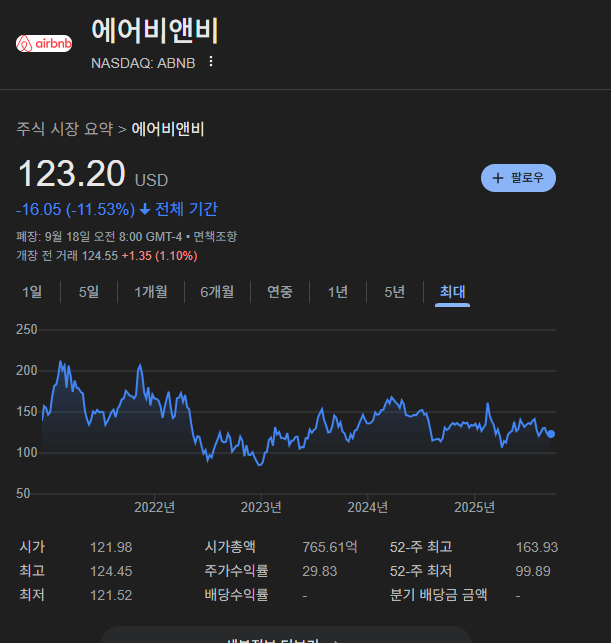Image resolution: width=611 pixels, height=643 pixels.
Task: Switch to the 6개월 chart range
Action: click(217, 292)
